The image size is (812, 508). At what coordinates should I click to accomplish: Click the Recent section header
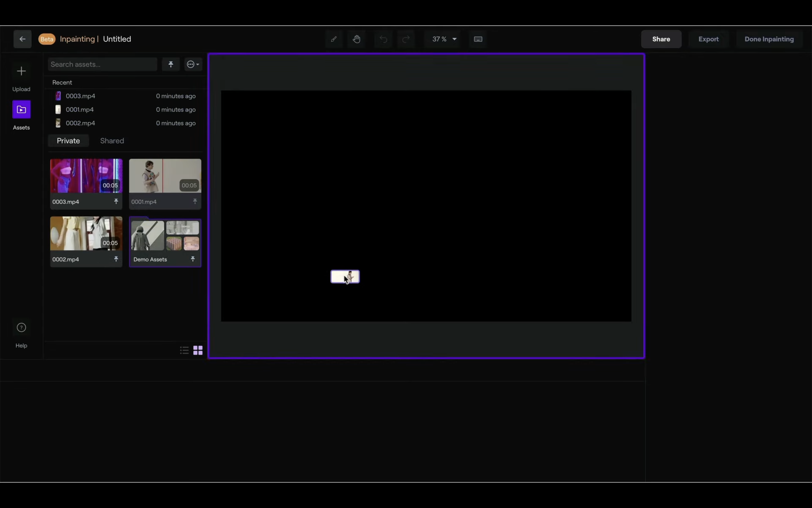(x=62, y=82)
